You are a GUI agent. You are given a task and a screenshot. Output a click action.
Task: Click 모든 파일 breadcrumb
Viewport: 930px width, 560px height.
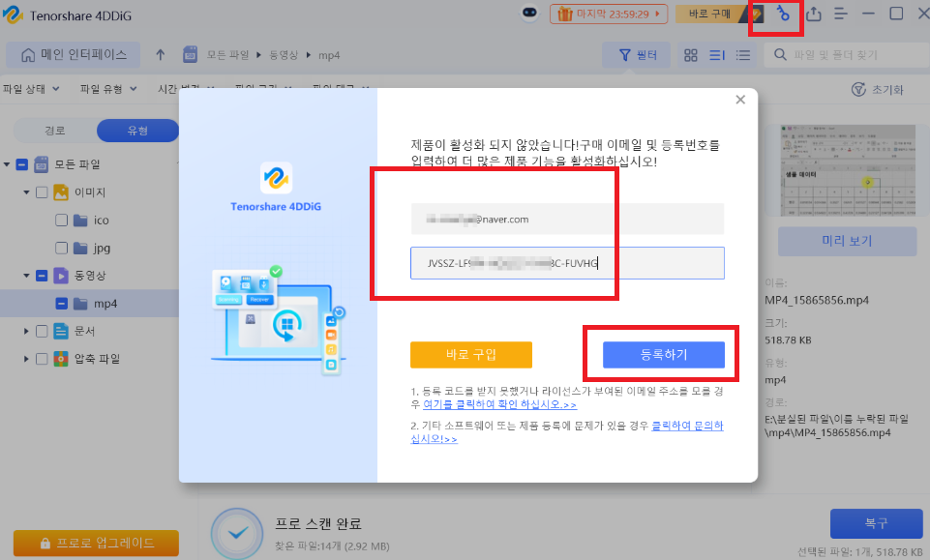click(x=227, y=55)
